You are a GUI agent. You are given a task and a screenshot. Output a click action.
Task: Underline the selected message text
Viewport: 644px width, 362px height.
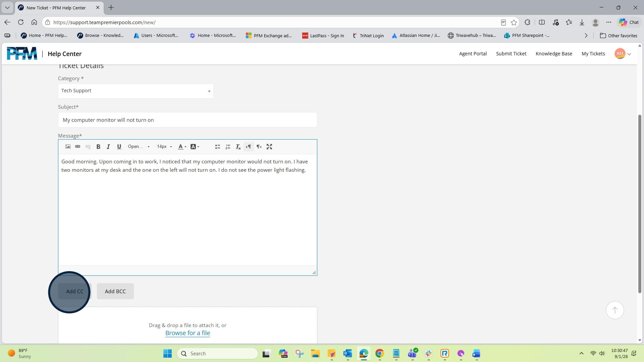(119, 147)
